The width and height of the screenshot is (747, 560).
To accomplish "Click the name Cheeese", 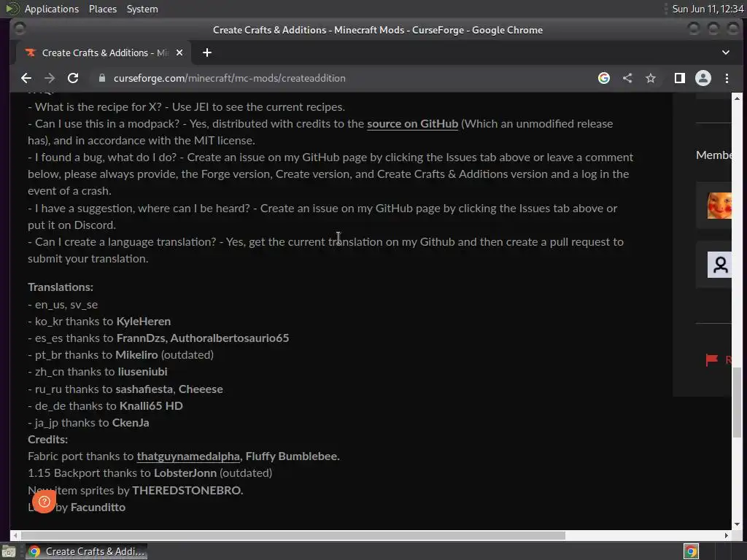I will [x=201, y=389].
